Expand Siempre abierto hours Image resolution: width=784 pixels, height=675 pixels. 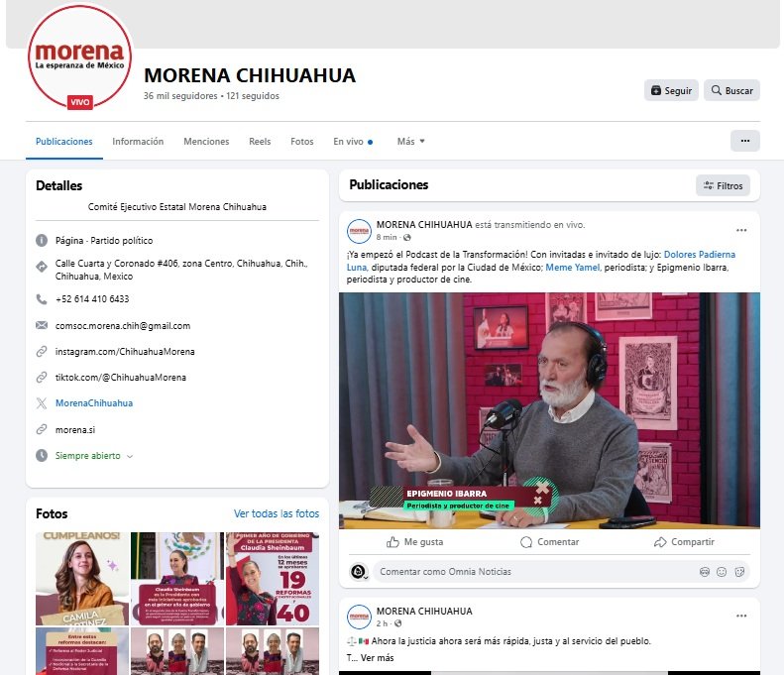click(x=93, y=456)
